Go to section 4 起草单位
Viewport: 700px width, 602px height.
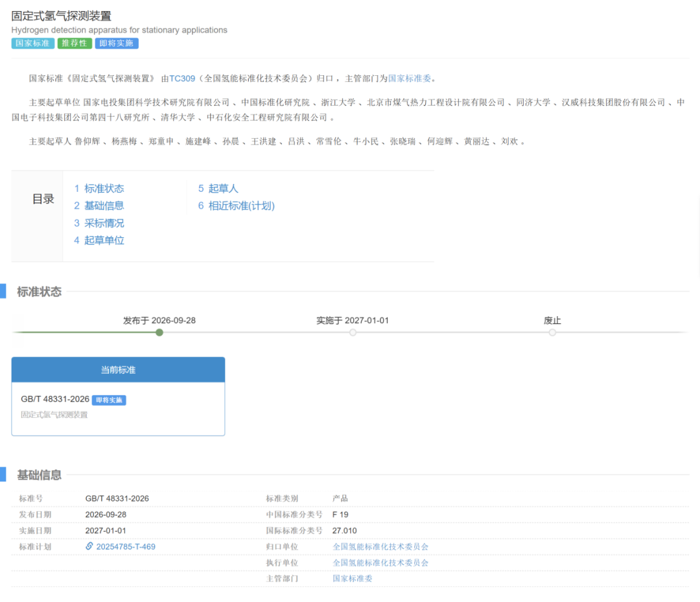(x=99, y=240)
